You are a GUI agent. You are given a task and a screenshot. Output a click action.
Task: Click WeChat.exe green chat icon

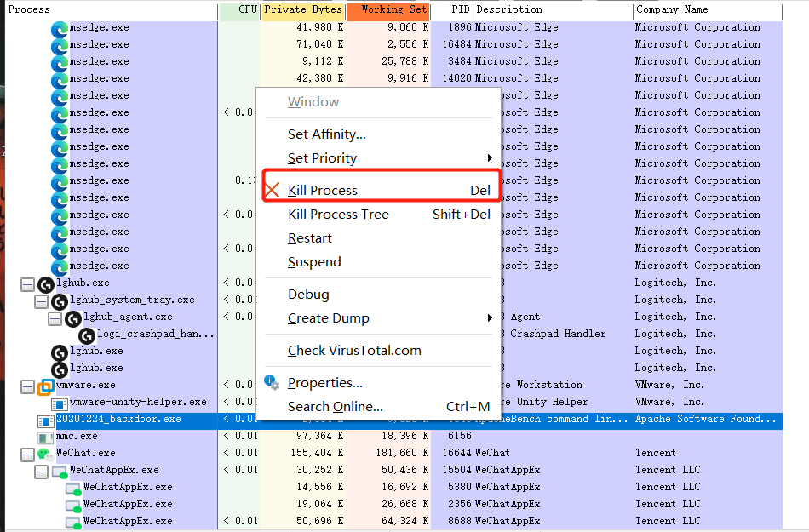45,455
